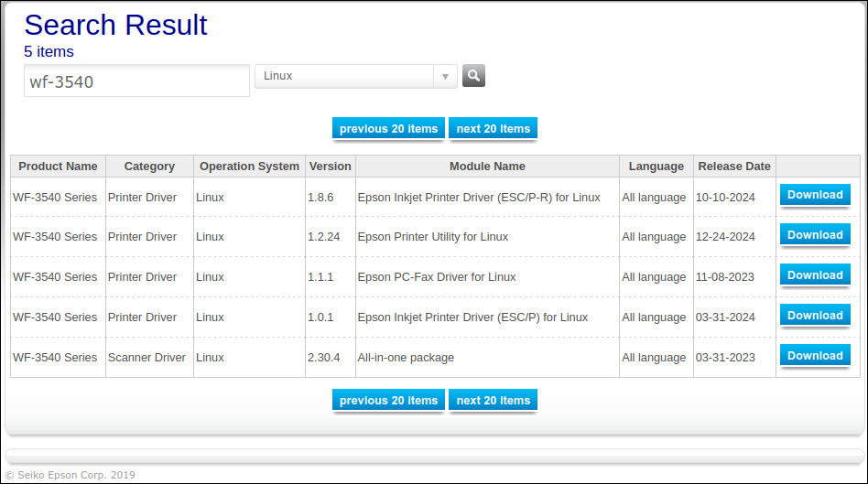Open the Linux operating system dropdown
Screen dimensions: 868x484
(x=355, y=77)
